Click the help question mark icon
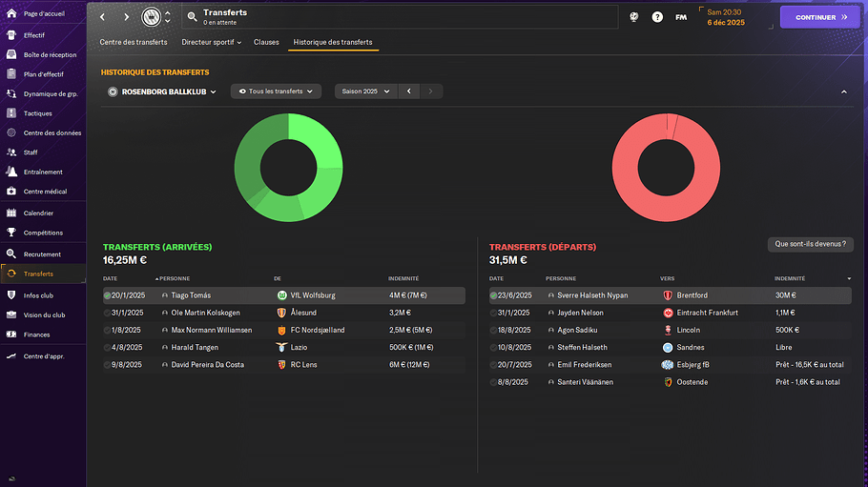 point(657,17)
